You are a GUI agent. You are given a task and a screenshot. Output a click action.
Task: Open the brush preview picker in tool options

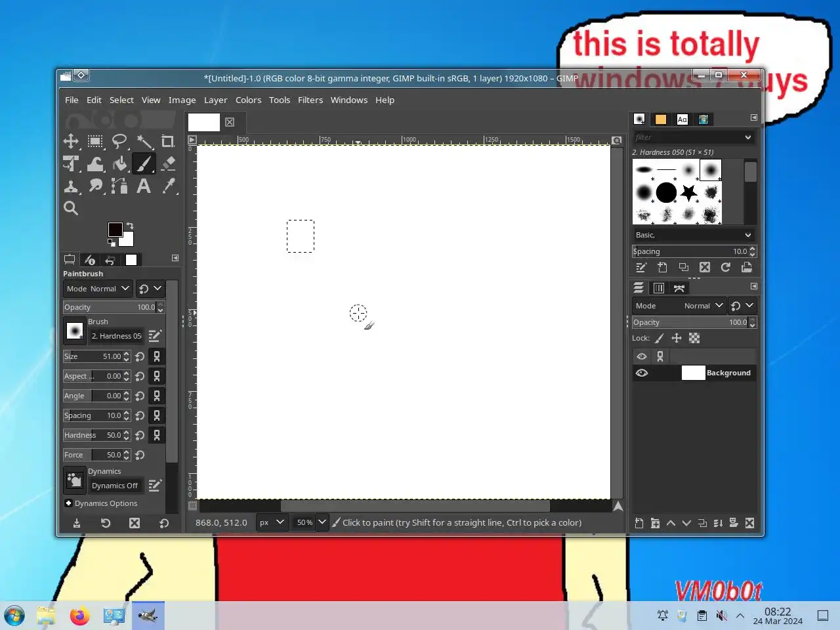75,330
